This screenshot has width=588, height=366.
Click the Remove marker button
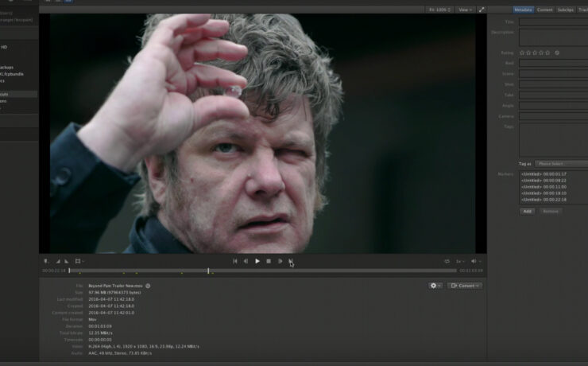[x=551, y=212]
